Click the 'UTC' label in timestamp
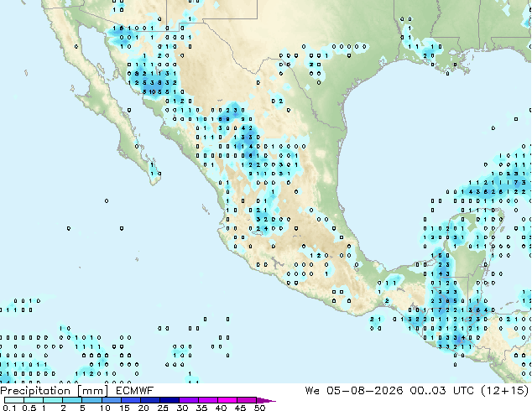 [x=463, y=391]
